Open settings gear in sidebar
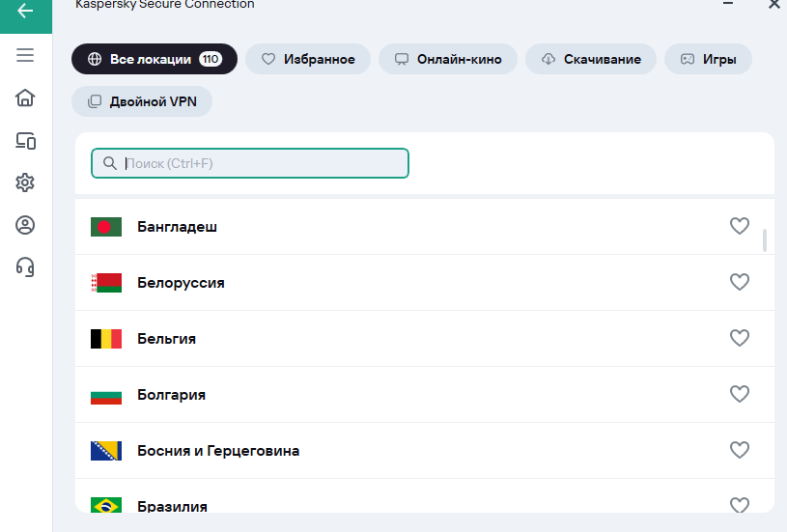 pos(25,182)
